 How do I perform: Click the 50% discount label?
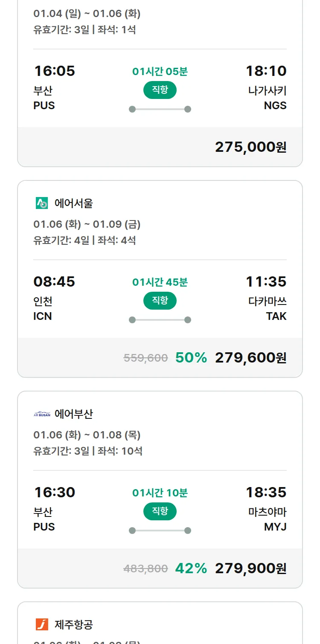[191, 358]
